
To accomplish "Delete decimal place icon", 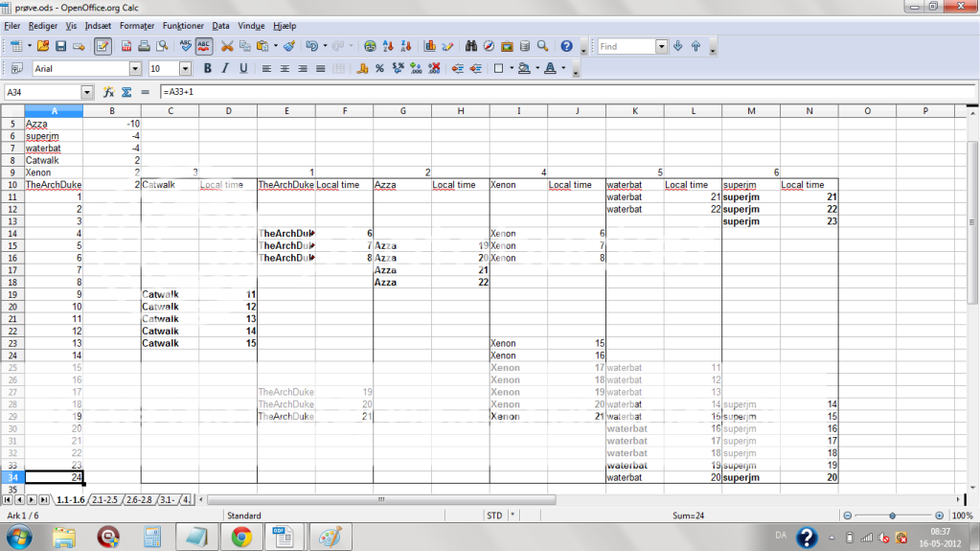I will [434, 69].
